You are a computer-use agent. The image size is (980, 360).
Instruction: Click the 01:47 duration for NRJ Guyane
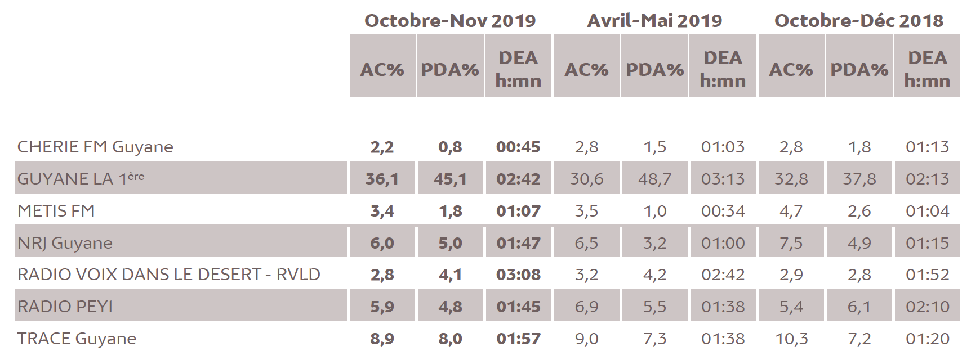point(518,243)
